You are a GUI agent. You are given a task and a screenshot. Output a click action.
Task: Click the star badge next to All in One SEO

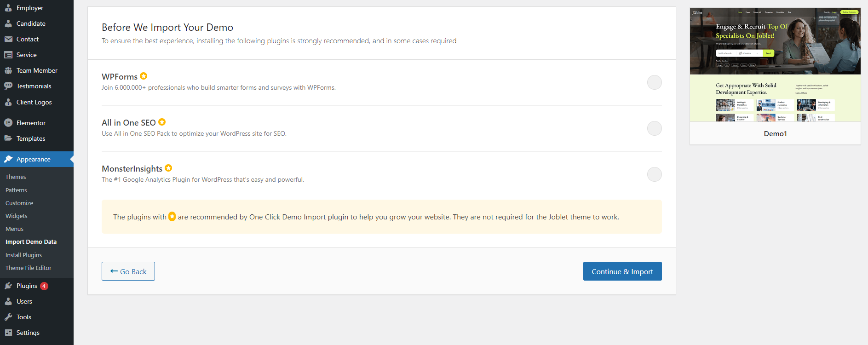pyautogui.click(x=162, y=122)
